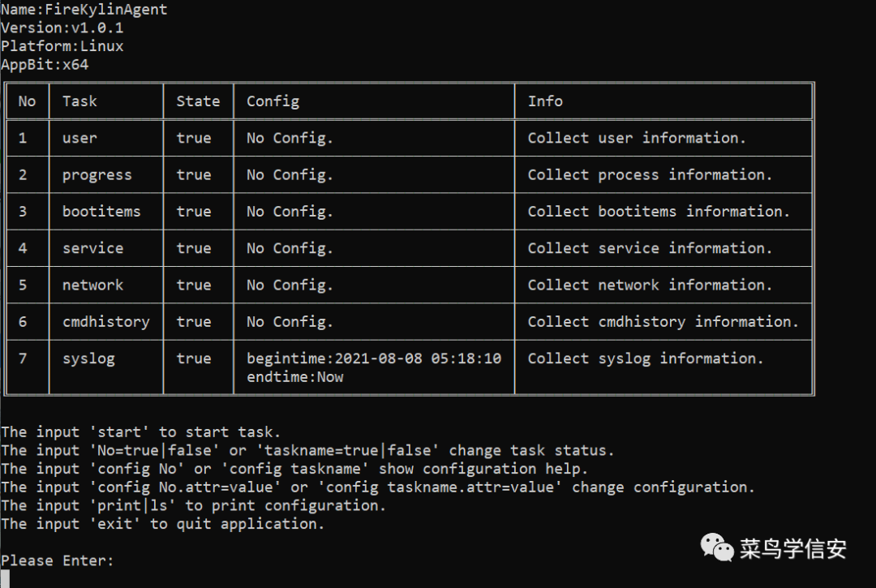Click the 'Info' column header
876x588 pixels.
(545, 101)
